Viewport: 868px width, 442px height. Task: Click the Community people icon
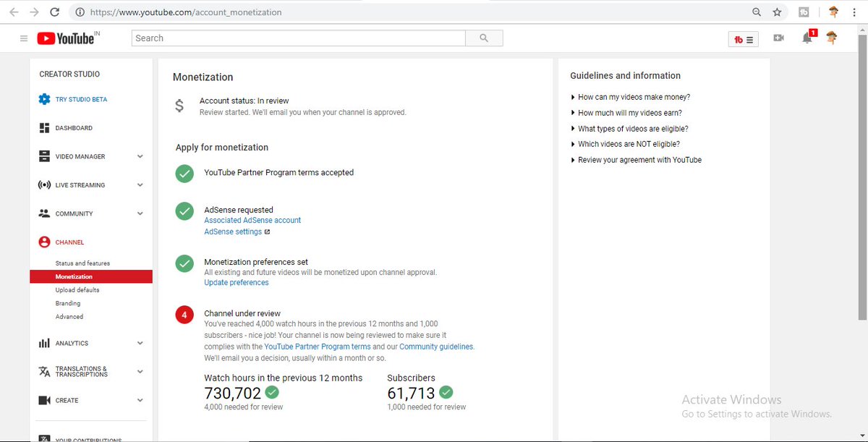44,213
